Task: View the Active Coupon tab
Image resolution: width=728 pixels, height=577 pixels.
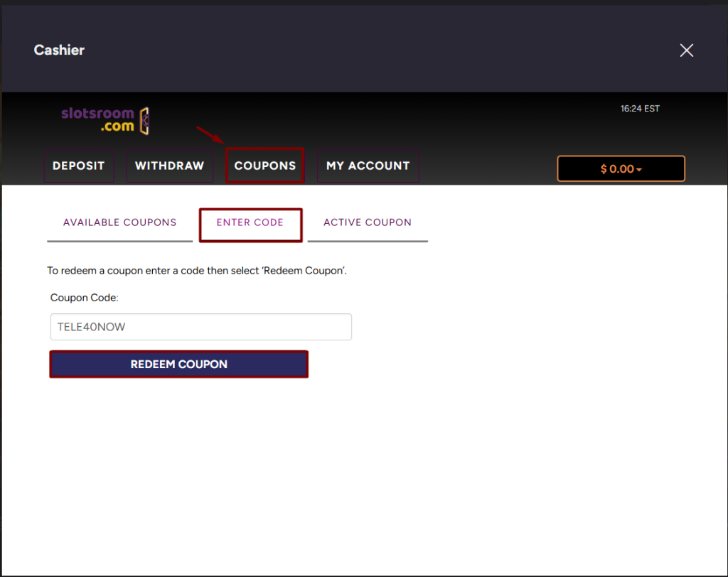Action: [368, 222]
